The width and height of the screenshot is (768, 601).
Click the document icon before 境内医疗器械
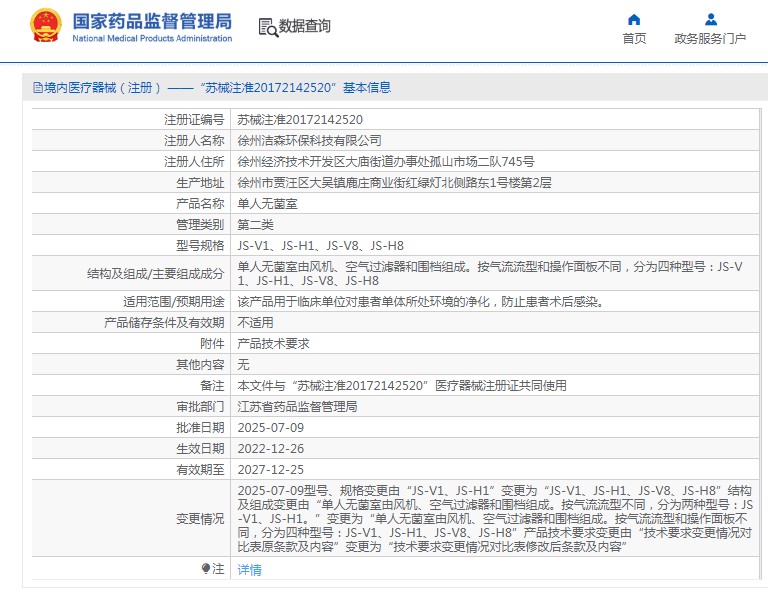click(38, 88)
